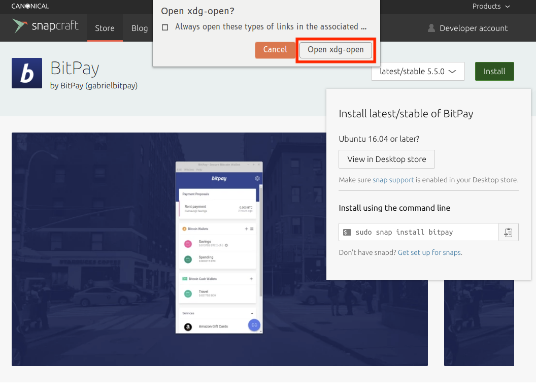Open the Blog tab
The image size is (536, 392).
click(x=140, y=28)
